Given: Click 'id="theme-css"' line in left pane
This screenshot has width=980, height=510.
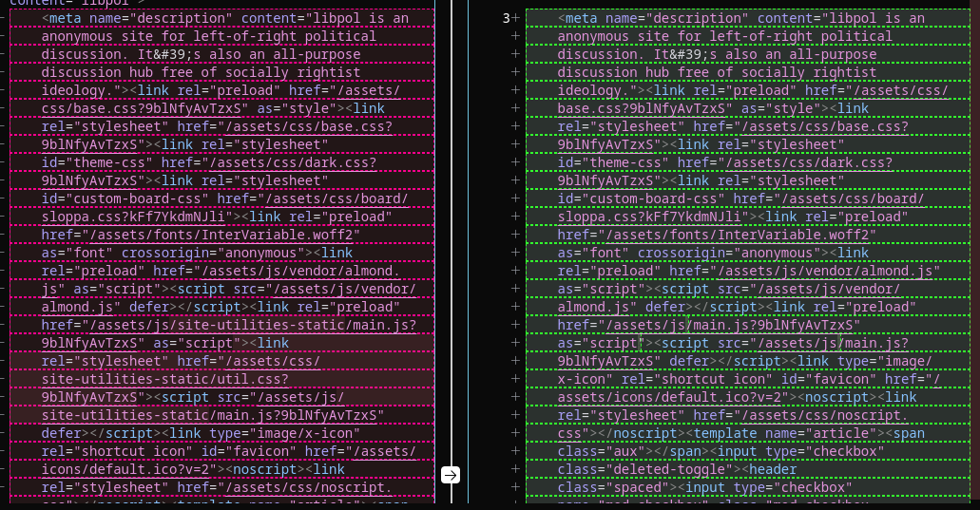Looking at the screenshot, I should tap(209, 163).
